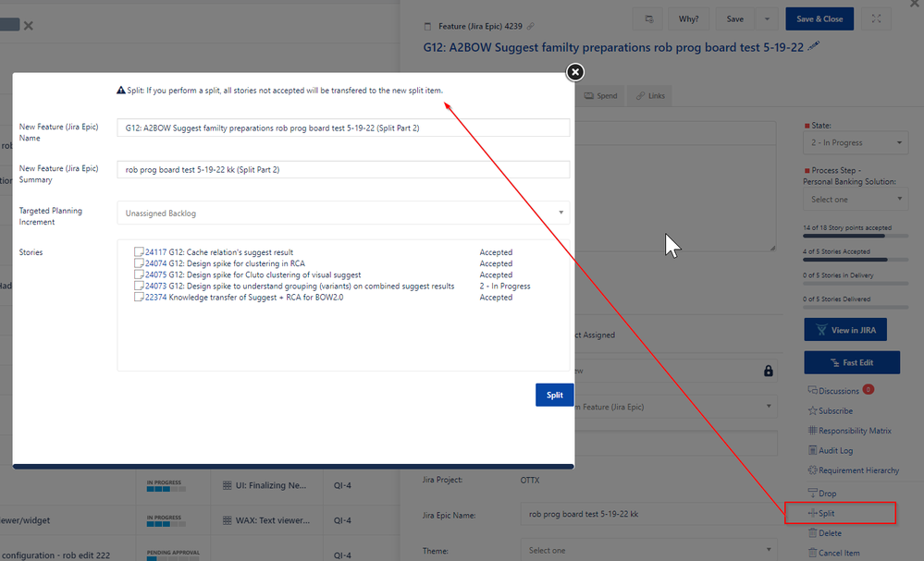Click the story points accepted progress bar

click(856, 236)
